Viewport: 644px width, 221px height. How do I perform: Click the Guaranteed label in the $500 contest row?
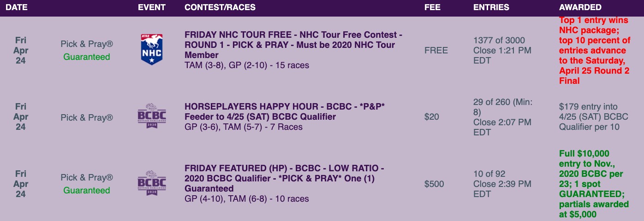click(87, 191)
